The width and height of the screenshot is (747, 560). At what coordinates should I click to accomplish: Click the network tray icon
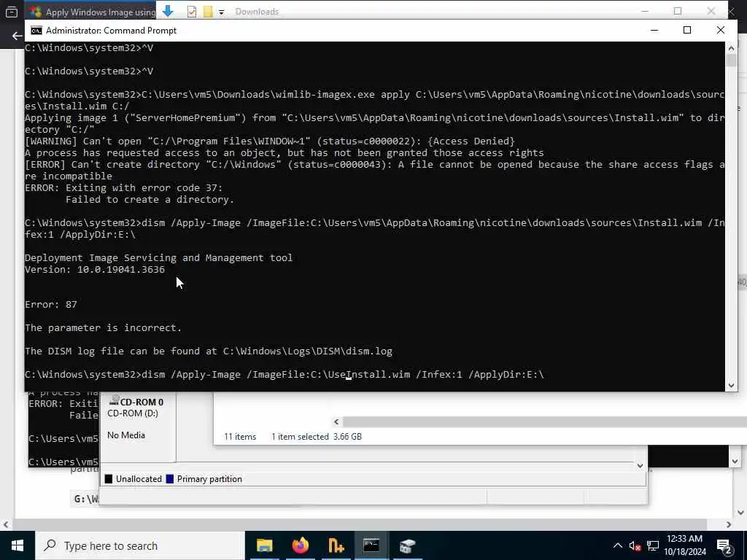[653, 545]
